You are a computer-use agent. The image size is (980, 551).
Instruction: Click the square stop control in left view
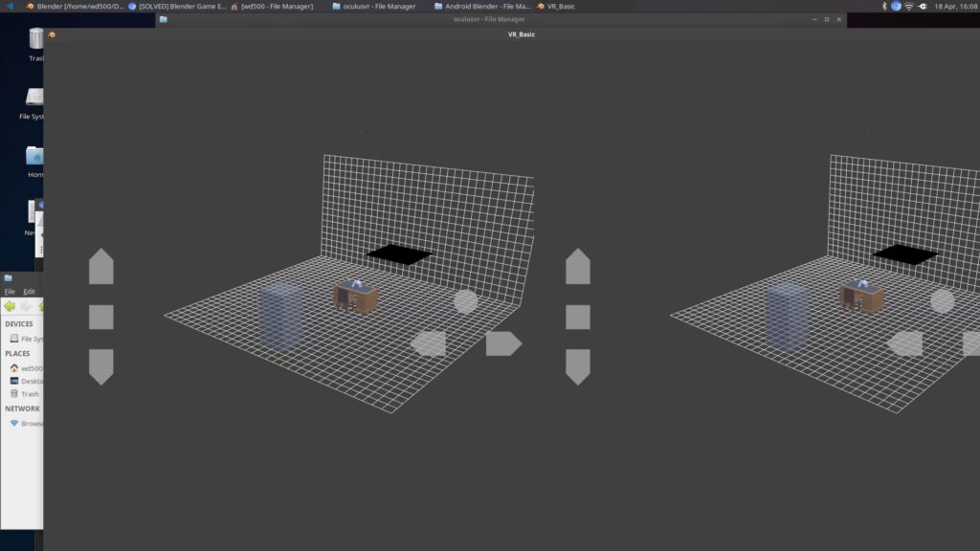pyautogui.click(x=101, y=318)
